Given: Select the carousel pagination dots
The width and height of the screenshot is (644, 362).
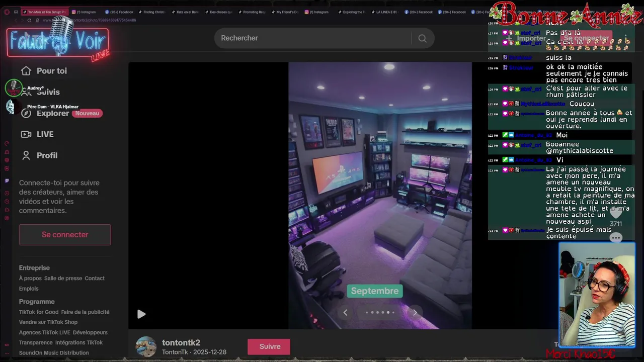Looking at the screenshot, I should click(x=380, y=313).
